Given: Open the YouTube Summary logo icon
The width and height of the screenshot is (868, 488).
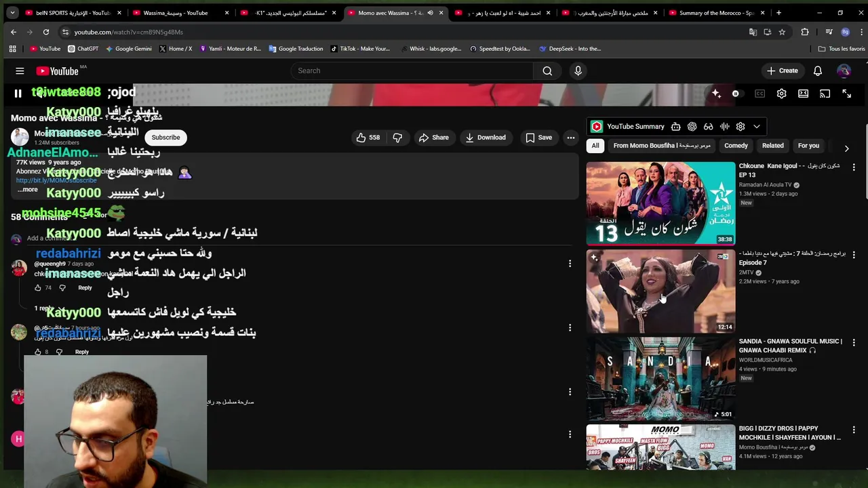Looking at the screenshot, I should [x=597, y=127].
